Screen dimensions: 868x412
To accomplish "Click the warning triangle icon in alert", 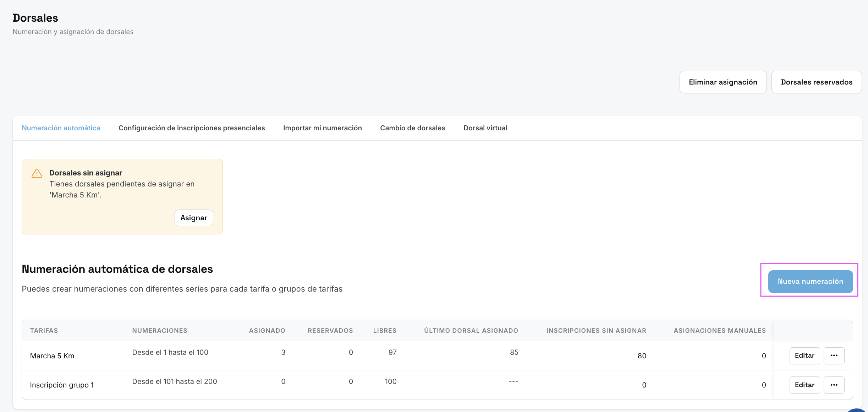I will click(37, 173).
